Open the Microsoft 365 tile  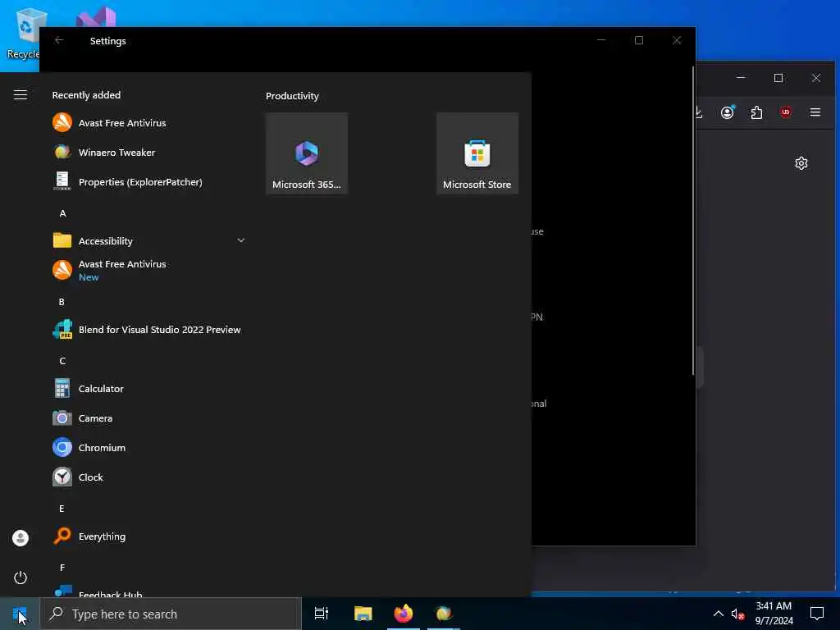(x=307, y=153)
